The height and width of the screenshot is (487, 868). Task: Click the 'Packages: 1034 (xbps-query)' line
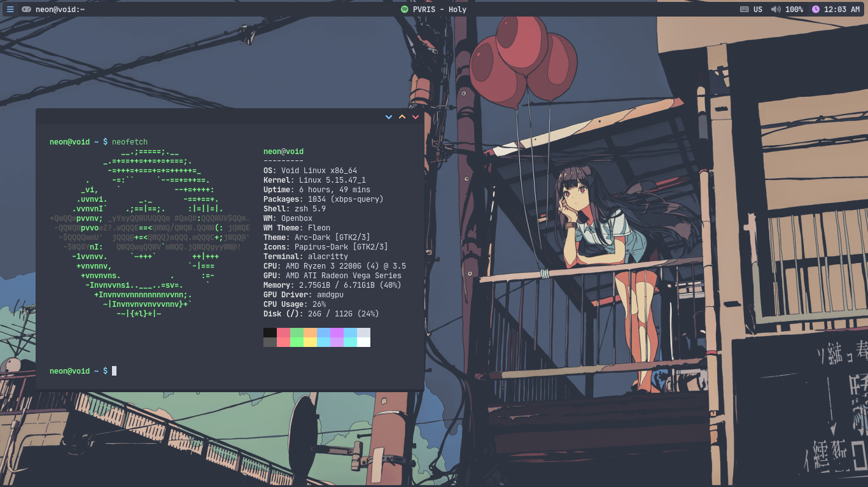click(x=323, y=199)
